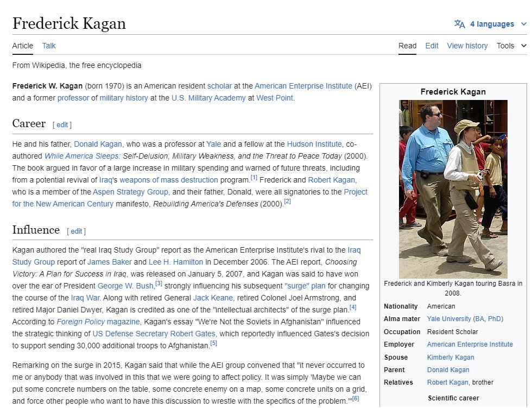Open Robert Kagan link in Career paragraph
The width and height of the screenshot is (532, 408).
click(331, 180)
